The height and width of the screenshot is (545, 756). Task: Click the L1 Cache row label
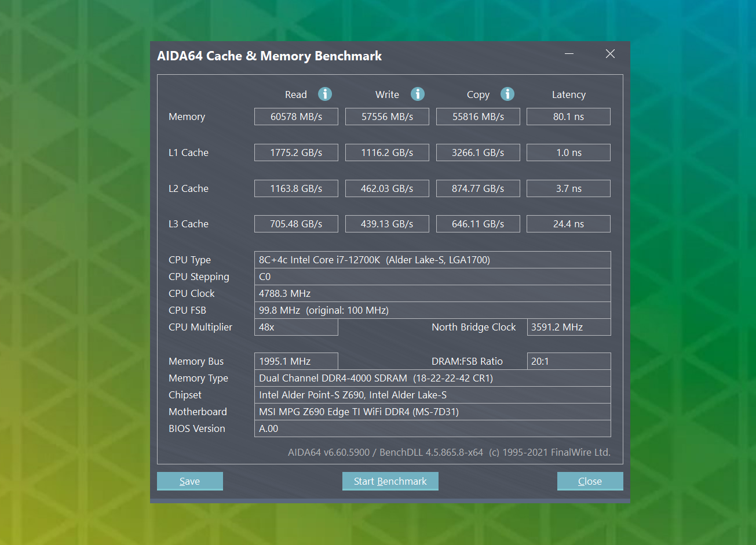(x=188, y=152)
